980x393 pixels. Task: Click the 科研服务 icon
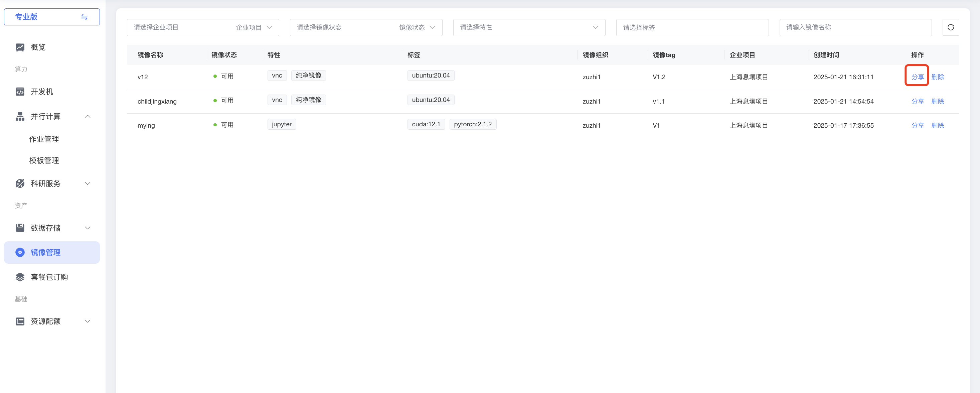click(20, 183)
